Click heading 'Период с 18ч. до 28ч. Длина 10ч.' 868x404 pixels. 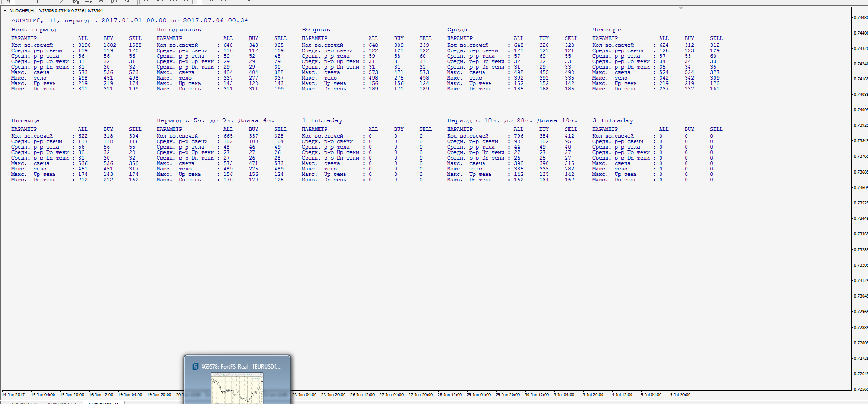[x=512, y=120]
